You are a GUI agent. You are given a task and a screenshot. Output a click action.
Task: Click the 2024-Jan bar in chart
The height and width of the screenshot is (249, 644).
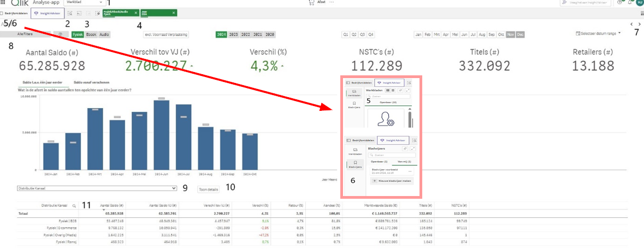[51, 156]
